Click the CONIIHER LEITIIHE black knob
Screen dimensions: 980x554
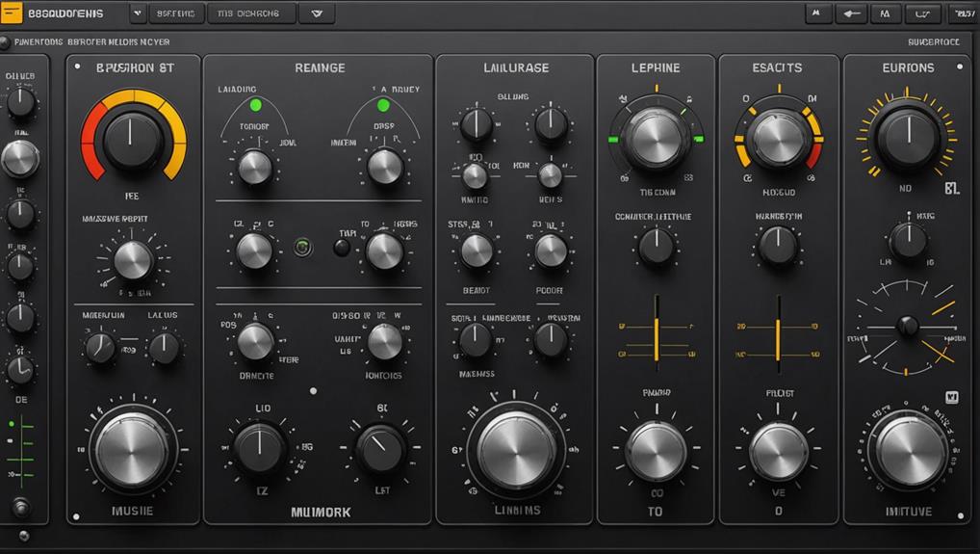click(x=656, y=246)
